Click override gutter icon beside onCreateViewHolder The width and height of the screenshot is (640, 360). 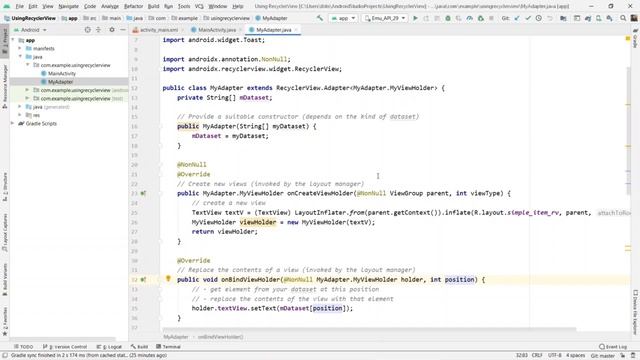(x=143, y=193)
